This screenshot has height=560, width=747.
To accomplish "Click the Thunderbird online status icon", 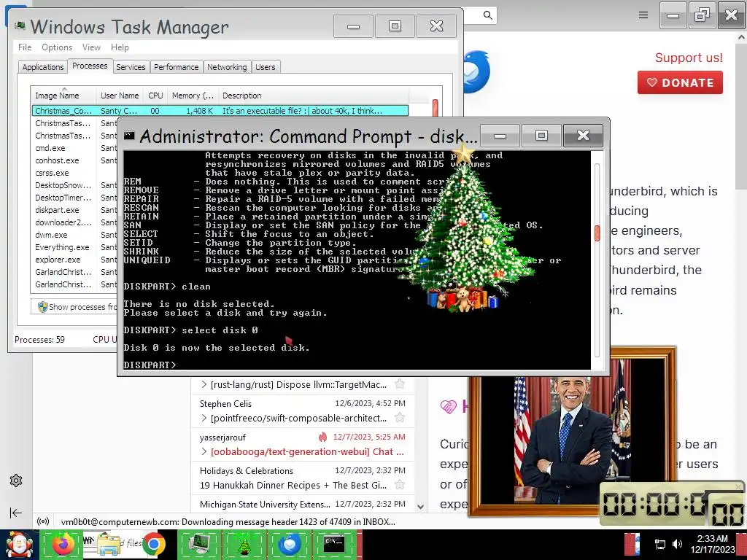I will (43, 521).
